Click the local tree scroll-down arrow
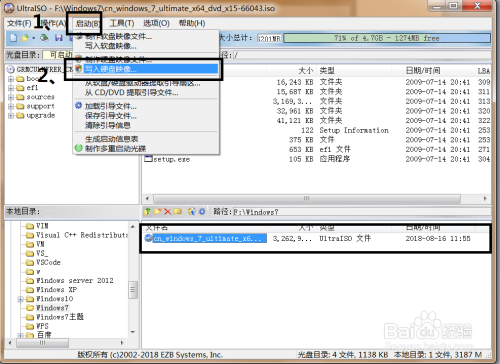Viewport: 500px width, 364px height. 133,332
